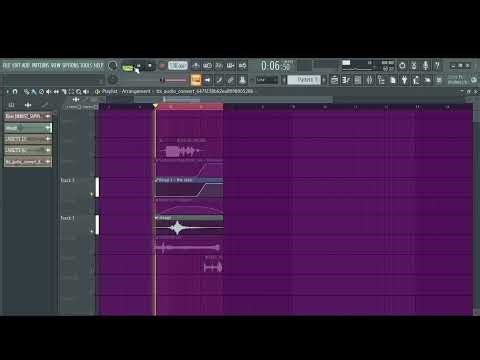Select the playlist Mute tool

49,92
